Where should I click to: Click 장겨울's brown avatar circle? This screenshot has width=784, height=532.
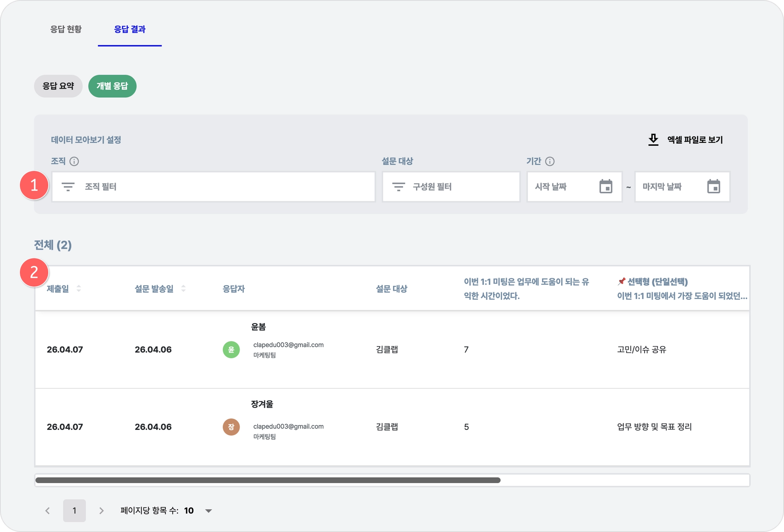coord(231,427)
